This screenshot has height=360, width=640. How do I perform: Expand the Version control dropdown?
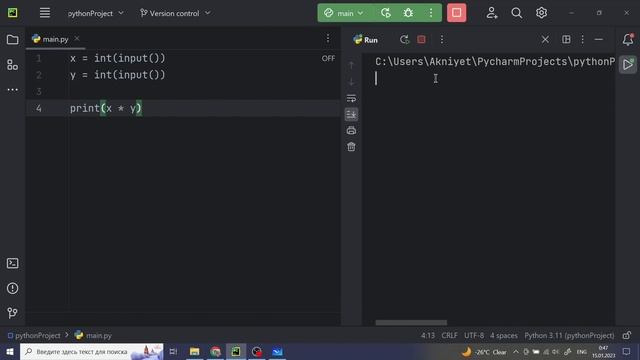175,13
